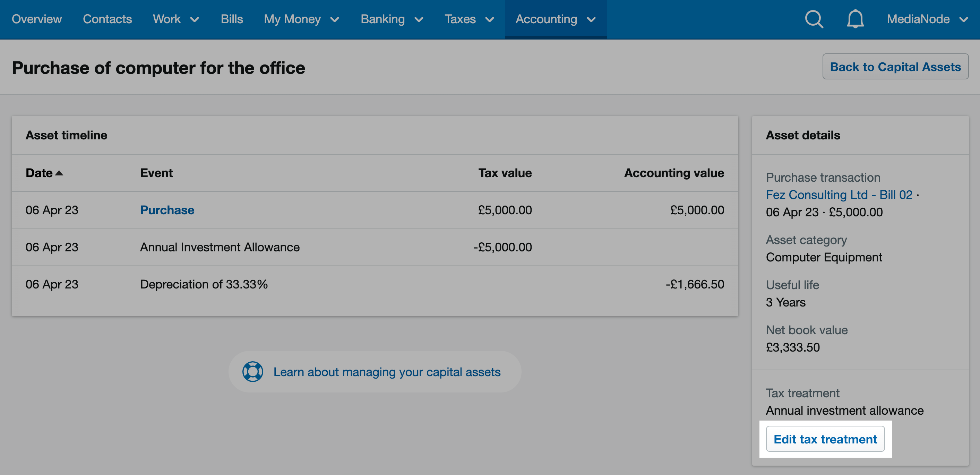
Task: Click Learn about managing your capital assets
Action: click(x=387, y=372)
